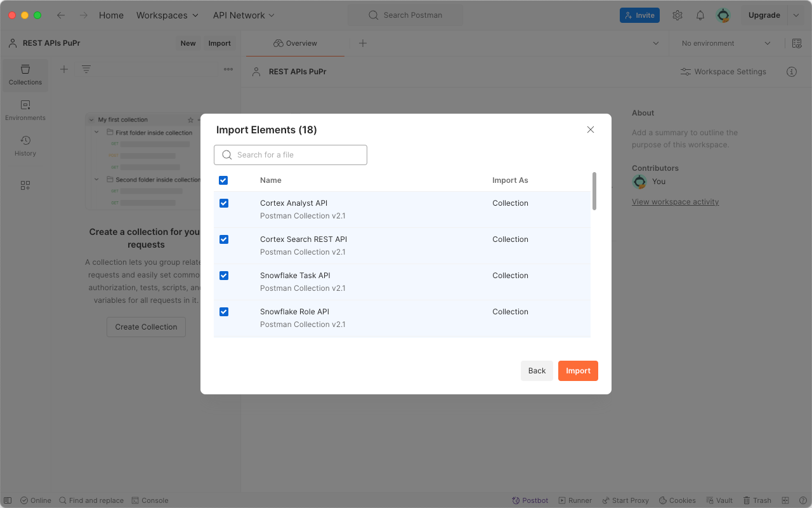Open the Runner from status bar
Image resolution: width=812 pixels, height=508 pixels.
click(575, 500)
